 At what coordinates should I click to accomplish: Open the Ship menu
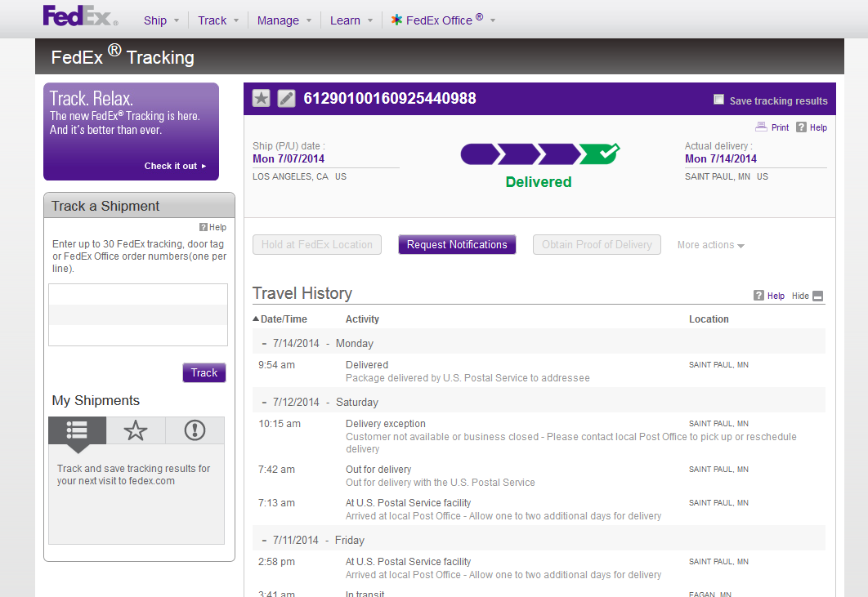coord(155,20)
